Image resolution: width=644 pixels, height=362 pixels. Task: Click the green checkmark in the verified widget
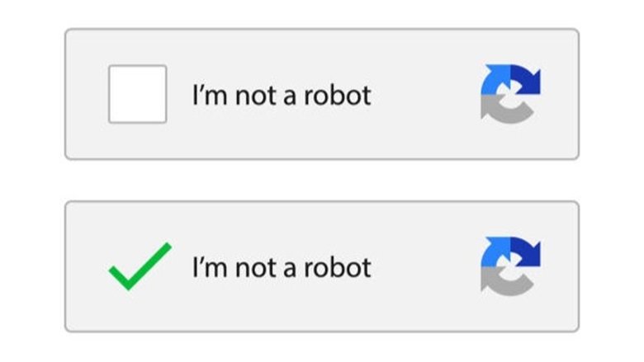tap(139, 266)
